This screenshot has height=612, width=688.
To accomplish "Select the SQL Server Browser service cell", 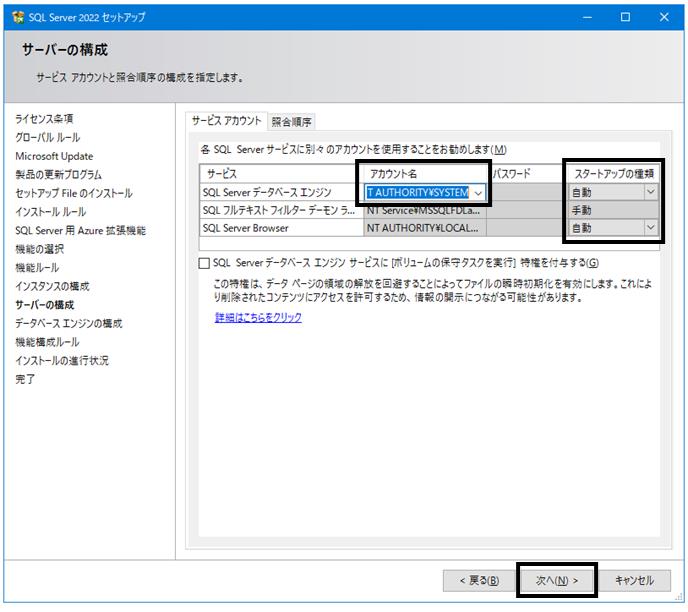I will 281,228.
